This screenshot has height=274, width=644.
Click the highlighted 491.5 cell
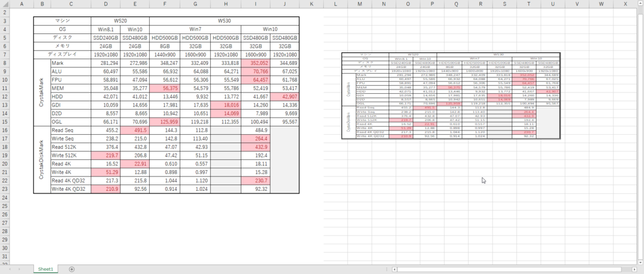click(135, 130)
